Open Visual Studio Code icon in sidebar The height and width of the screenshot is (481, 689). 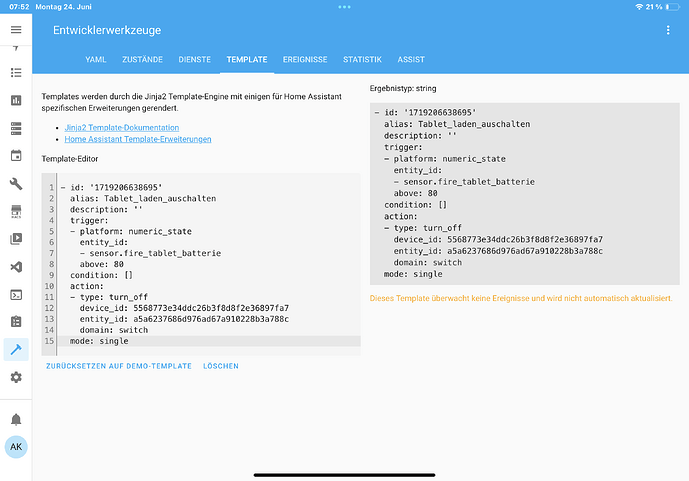tap(16, 267)
